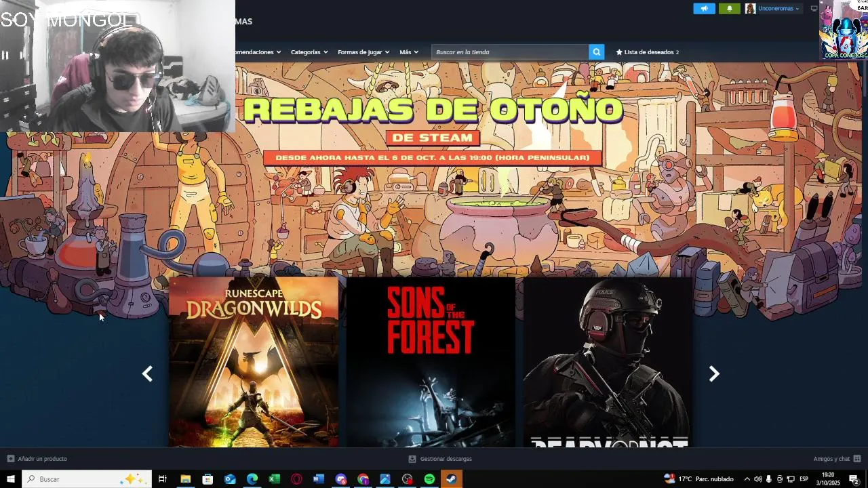868x488 pixels.
Task: Click 'Añadir un producto' at bottom left
Action: click(x=37, y=459)
